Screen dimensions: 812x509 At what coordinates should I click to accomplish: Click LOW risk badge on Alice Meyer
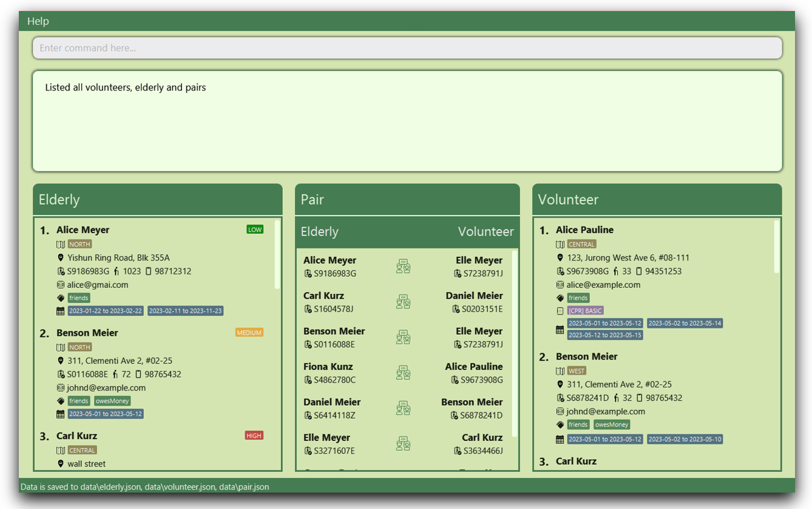[255, 230]
